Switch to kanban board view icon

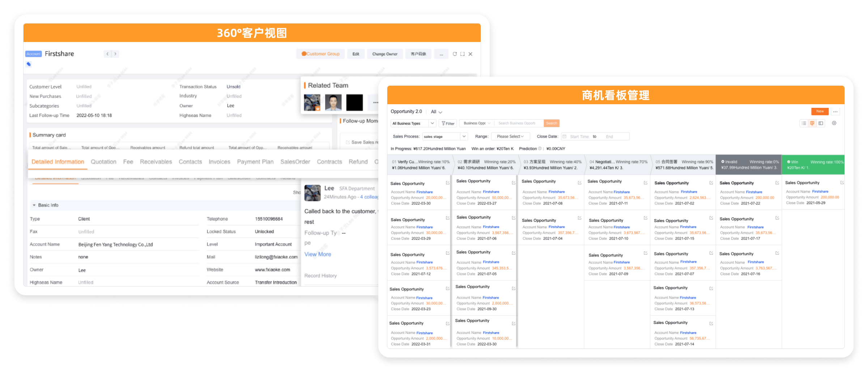812,123
